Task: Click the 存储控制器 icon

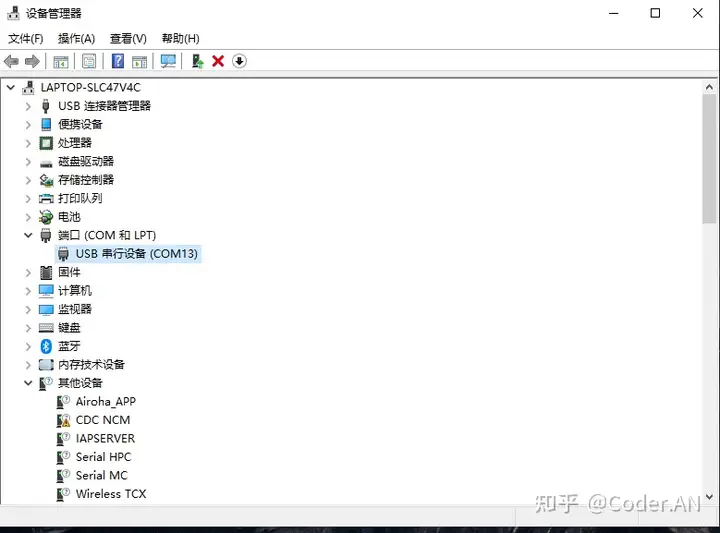Action: 46,180
